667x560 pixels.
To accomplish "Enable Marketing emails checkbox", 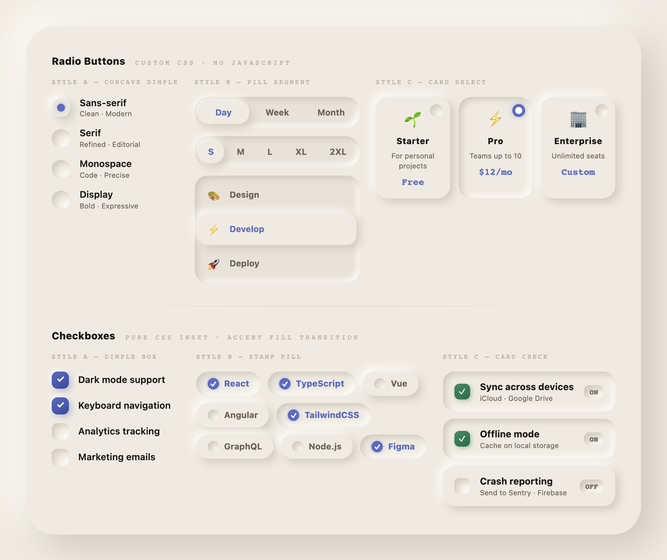I will pos(60,457).
